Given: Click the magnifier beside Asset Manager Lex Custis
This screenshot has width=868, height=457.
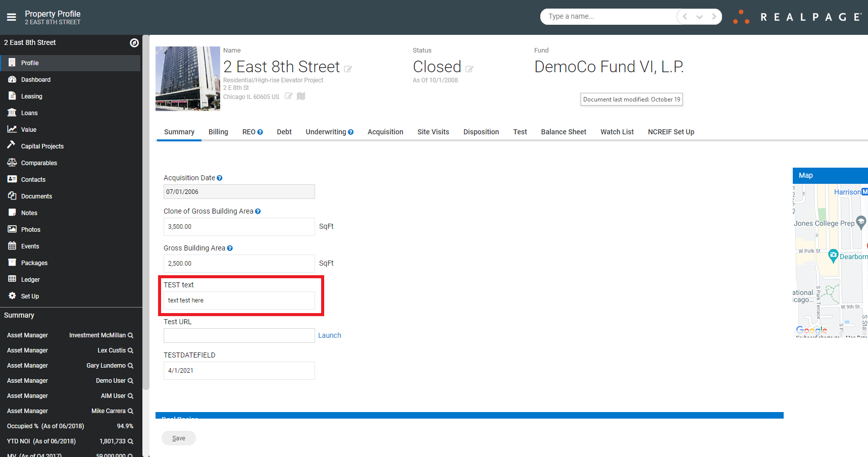Looking at the screenshot, I should pos(130,350).
